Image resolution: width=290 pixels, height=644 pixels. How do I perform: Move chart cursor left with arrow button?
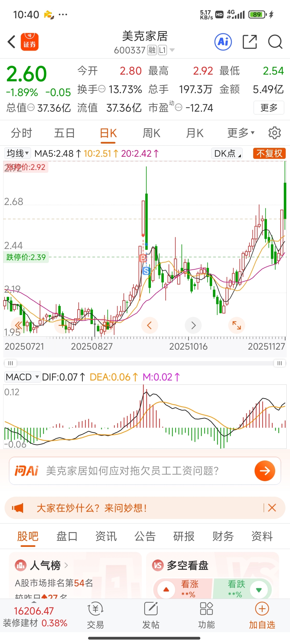150,325
